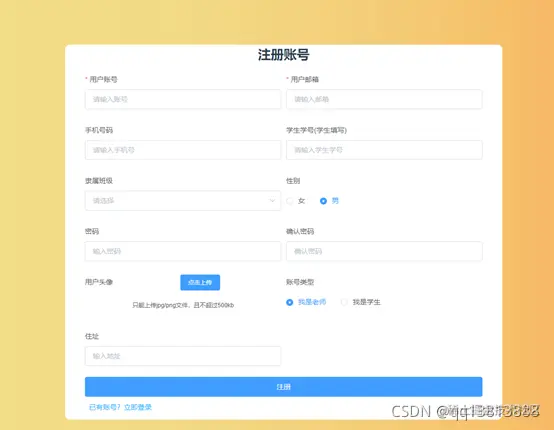Click the 隶属班级 dropdown chevron arrow
The width and height of the screenshot is (554, 430).
pos(272,201)
